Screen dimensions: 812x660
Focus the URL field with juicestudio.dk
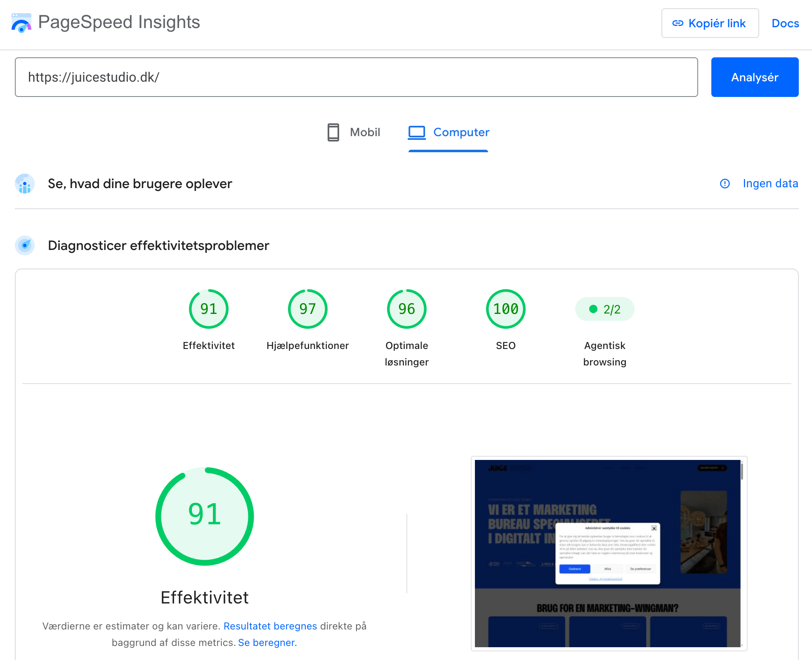[x=356, y=77]
